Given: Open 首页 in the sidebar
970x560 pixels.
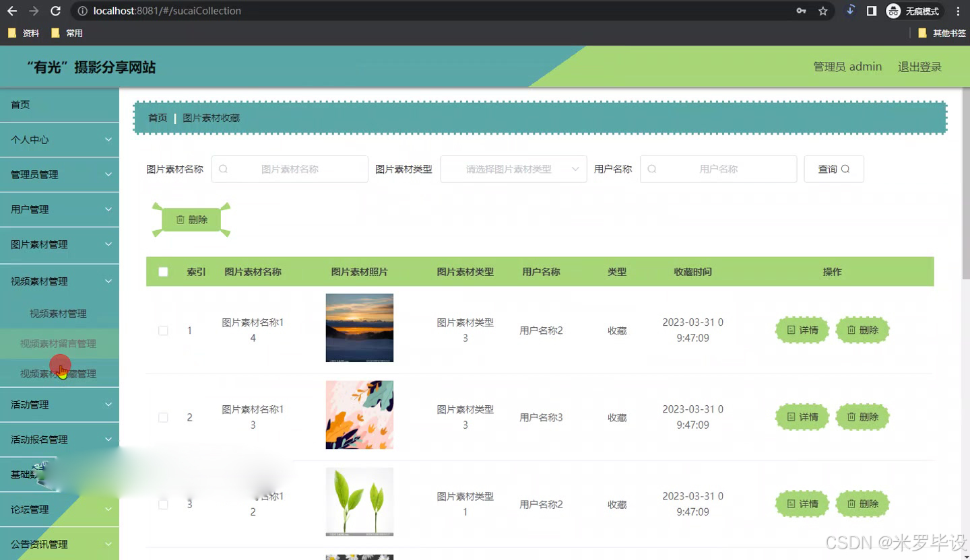Looking at the screenshot, I should pos(59,104).
